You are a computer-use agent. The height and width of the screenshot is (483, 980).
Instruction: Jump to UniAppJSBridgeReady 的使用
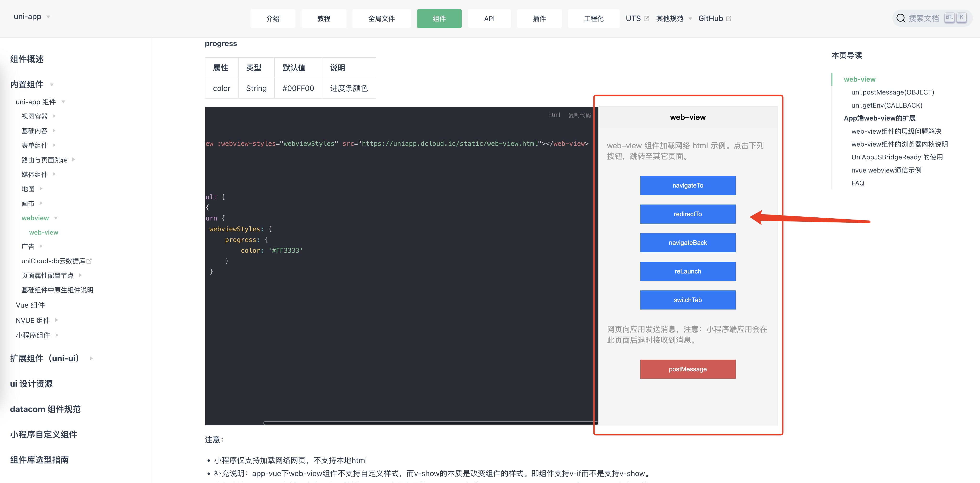(x=897, y=157)
